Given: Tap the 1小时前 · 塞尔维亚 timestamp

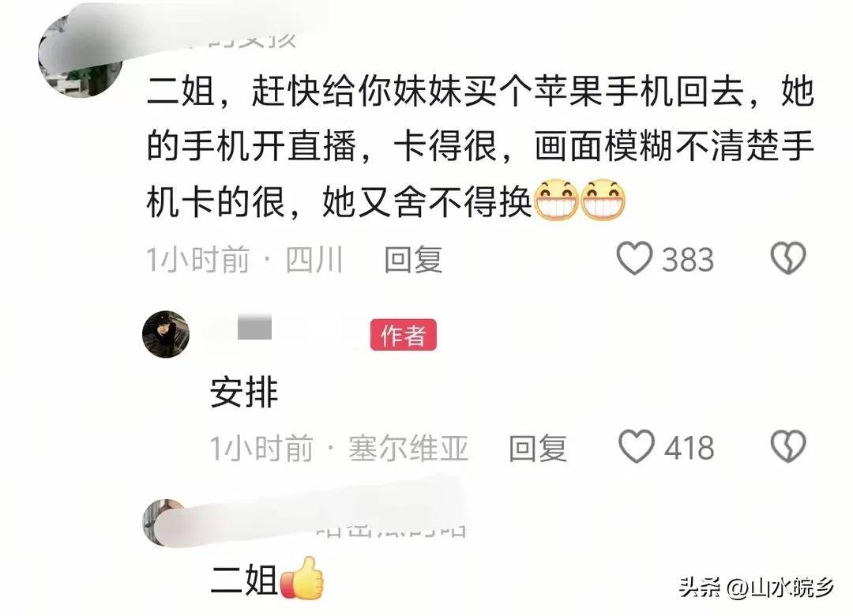Looking at the screenshot, I should (x=339, y=448).
